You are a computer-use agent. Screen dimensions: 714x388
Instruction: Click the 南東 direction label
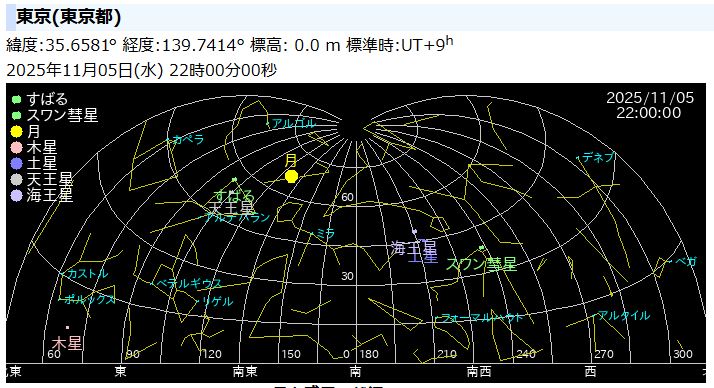pyautogui.click(x=245, y=372)
